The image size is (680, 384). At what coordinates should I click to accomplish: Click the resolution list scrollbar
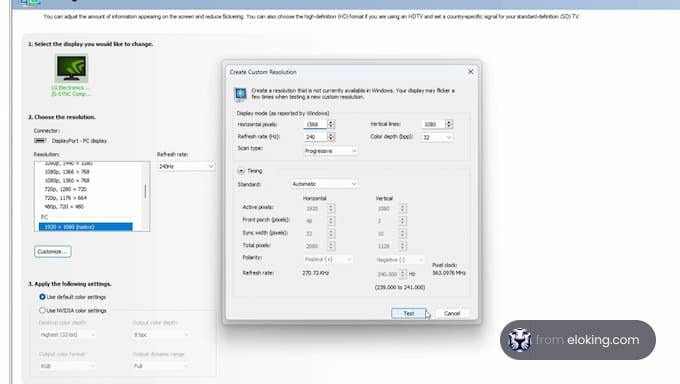point(145,191)
